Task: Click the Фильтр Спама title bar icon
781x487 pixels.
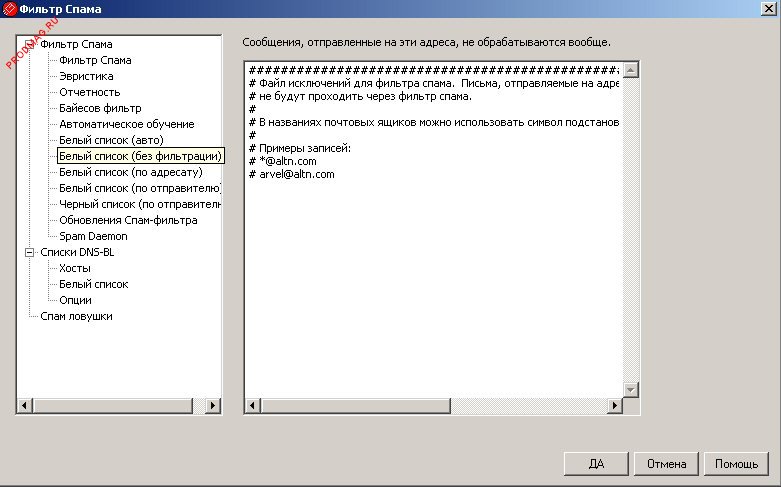Action: pos(10,9)
